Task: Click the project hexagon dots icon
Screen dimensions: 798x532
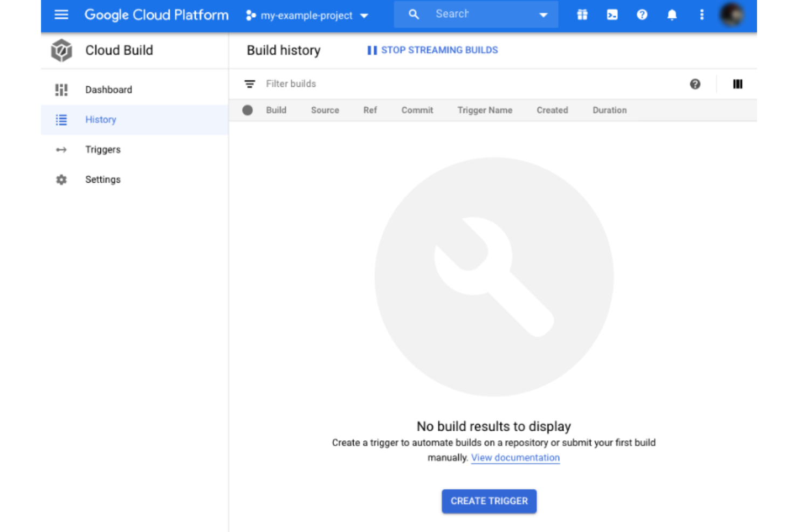Action: (x=251, y=16)
